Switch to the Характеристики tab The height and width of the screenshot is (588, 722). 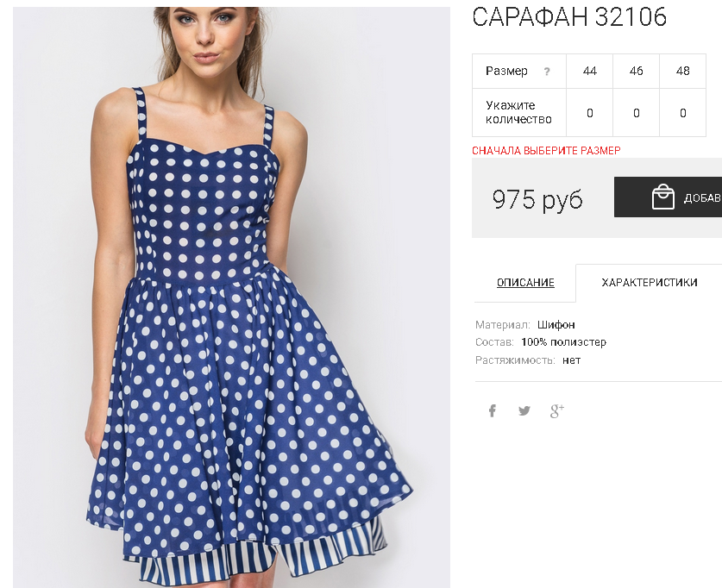click(650, 283)
